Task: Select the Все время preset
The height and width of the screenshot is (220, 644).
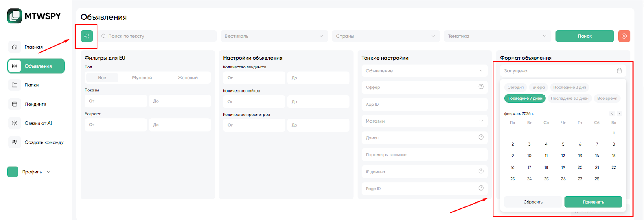Action: pos(607,98)
